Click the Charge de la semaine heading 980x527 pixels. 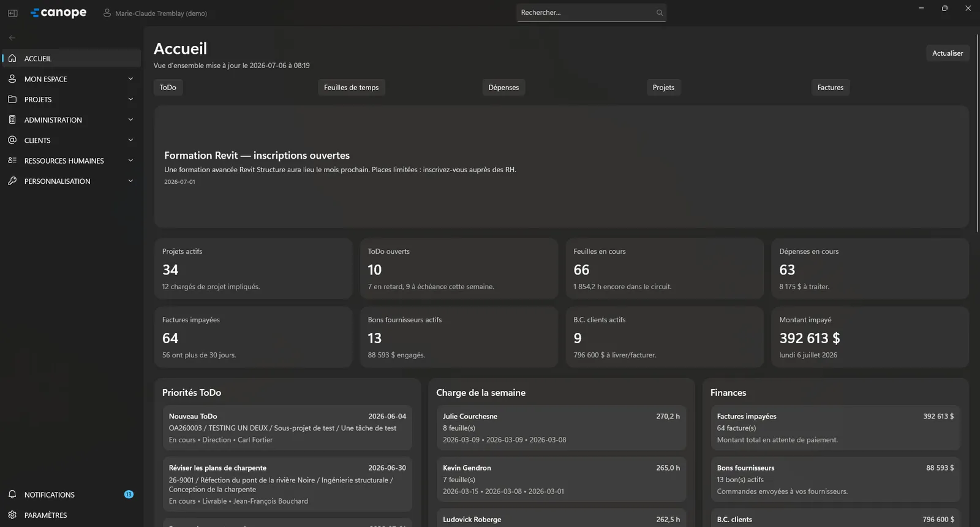coord(481,393)
